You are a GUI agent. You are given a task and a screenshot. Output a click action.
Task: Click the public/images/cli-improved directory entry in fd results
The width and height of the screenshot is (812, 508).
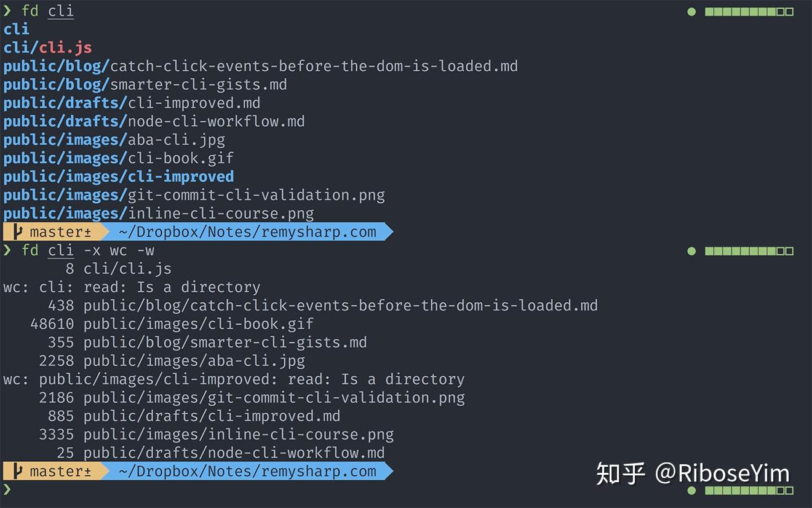click(119, 177)
